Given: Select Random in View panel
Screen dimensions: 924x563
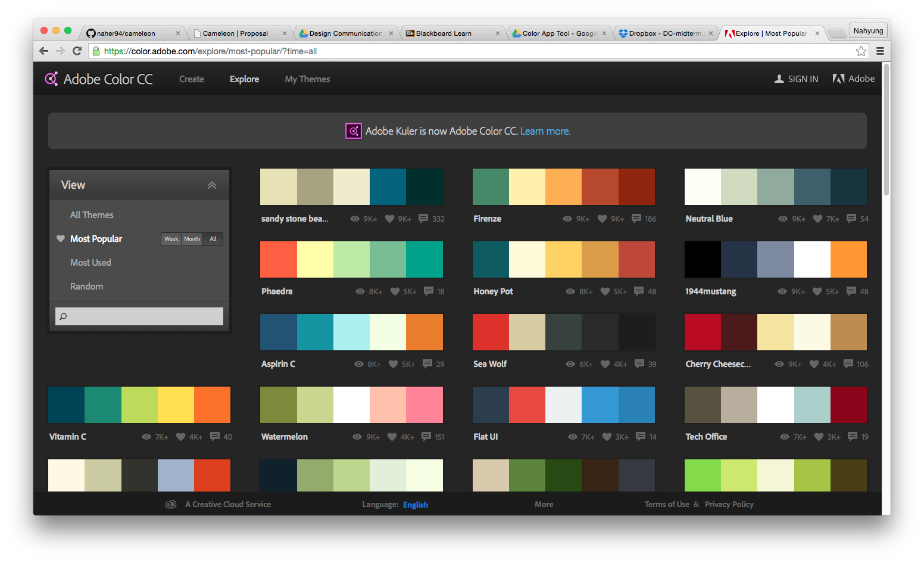Looking at the screenshot, I should (86, 286).
